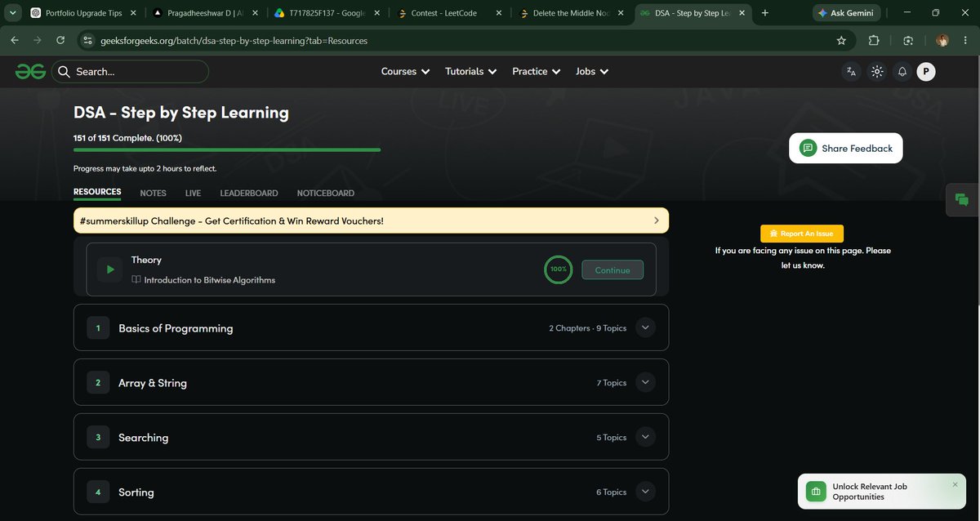Switch to Pragadheeshwar D browser tab
980x521 pixels.
pos(206,13)
